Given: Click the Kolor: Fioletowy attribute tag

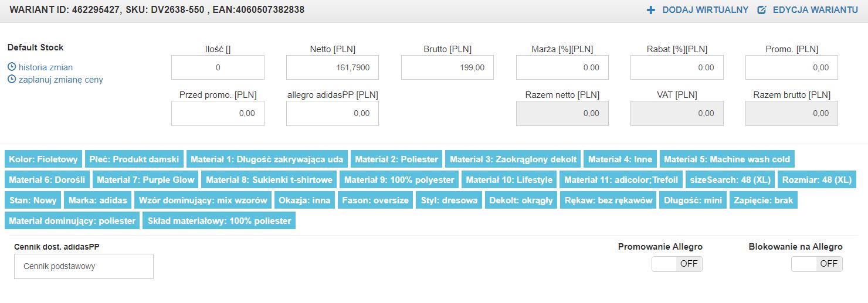Looking at the screenshot, I should tap(43, 159).
